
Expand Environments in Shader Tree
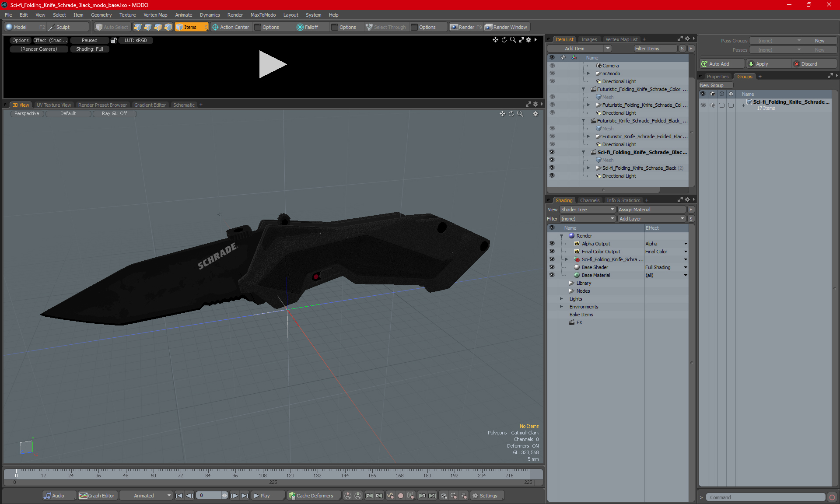coord(561,307)
